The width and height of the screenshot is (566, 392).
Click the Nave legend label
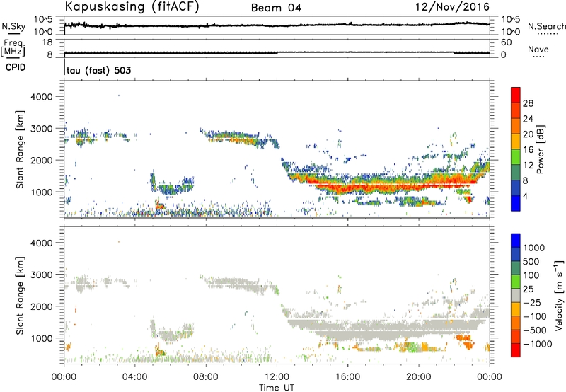pos(538,49)
